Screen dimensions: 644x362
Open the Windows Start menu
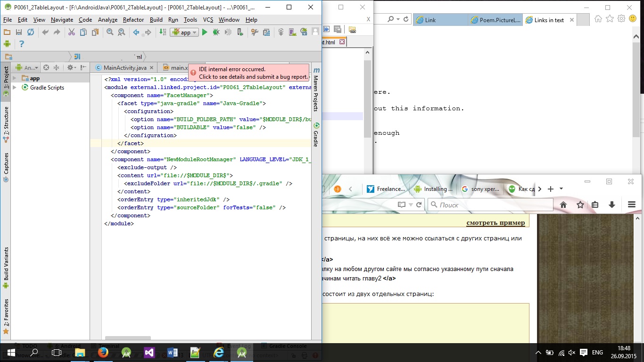(11, 353)
